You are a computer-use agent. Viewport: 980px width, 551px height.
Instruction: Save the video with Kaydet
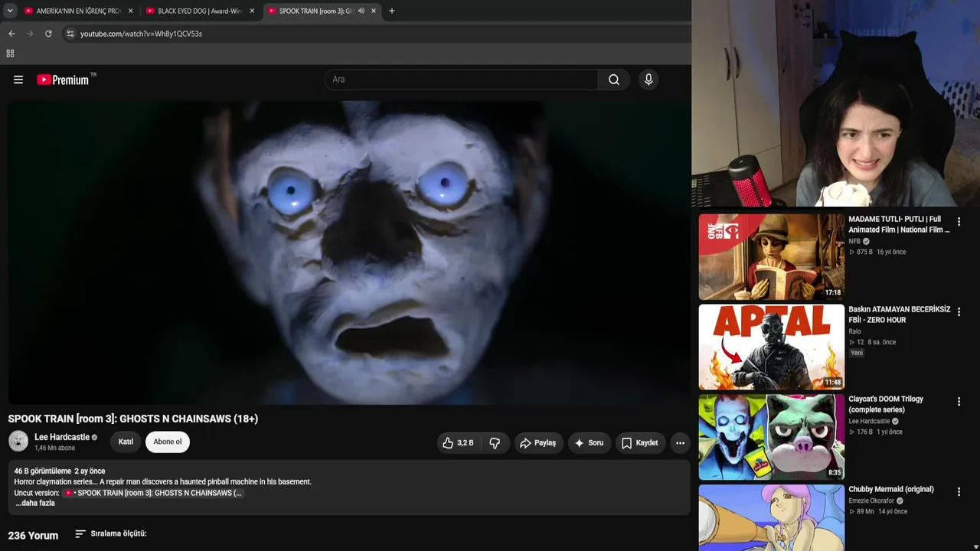click(x=640, y=442)
